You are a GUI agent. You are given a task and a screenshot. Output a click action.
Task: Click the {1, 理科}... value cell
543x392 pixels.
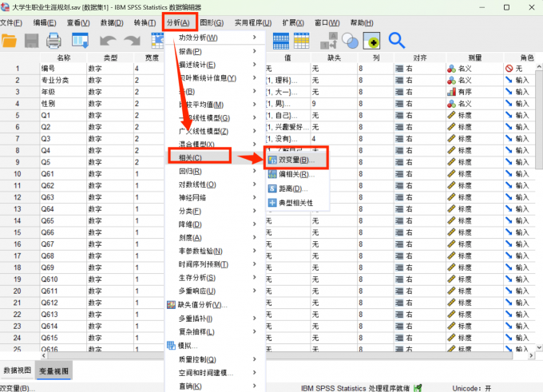[x=288, y=81]
